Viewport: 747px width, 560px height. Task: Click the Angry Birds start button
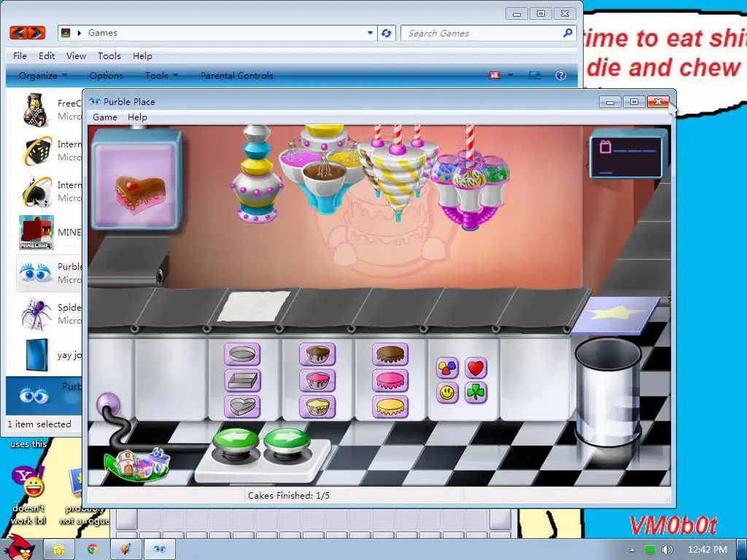pyautogui.click(x=19, y=548)
